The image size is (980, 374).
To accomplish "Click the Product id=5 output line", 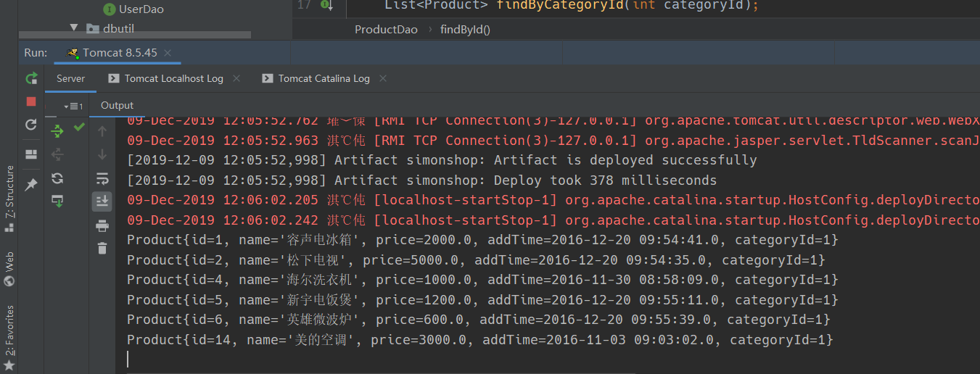I will tap(482, 300).
